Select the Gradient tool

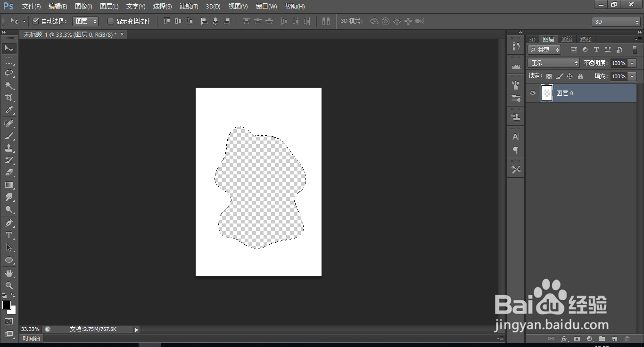coord(9,185)
